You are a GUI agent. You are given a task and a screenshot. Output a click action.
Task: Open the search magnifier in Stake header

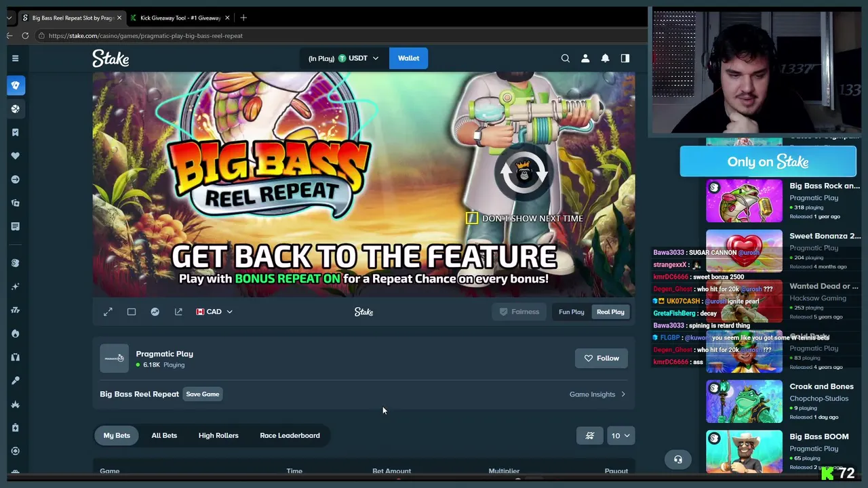(565, 58)
